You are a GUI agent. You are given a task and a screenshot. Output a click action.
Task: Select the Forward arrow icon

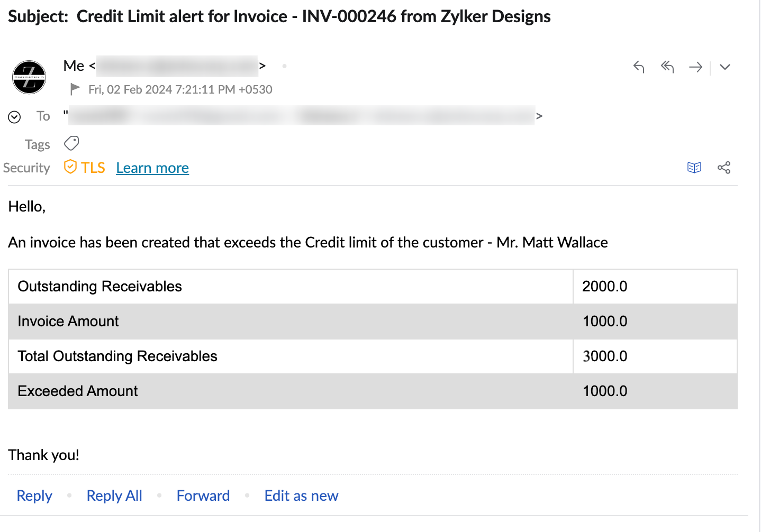[695, 67]
